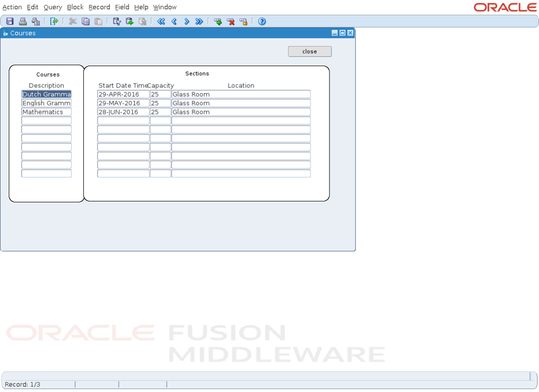Click the Paste toolbar icon

[99, 21]
